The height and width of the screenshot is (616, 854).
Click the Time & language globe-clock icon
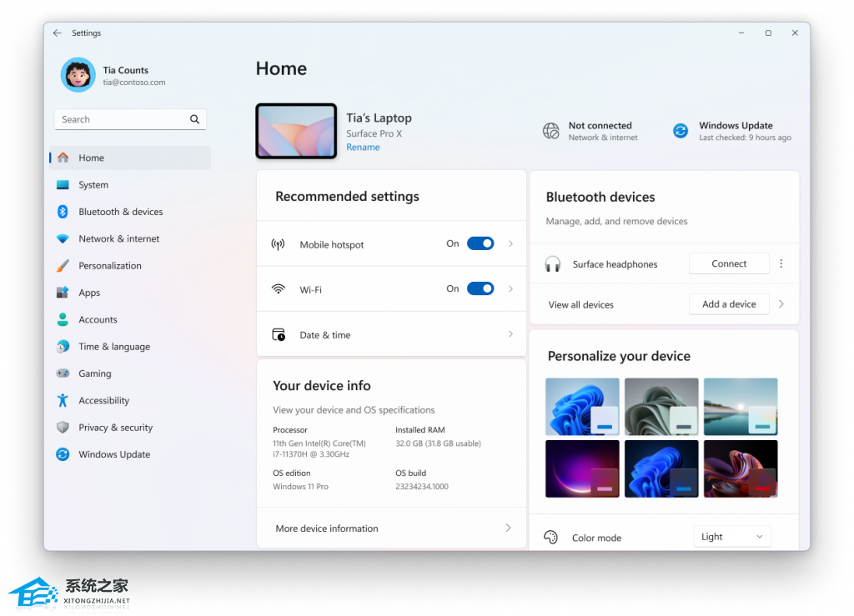pos(63,347)
